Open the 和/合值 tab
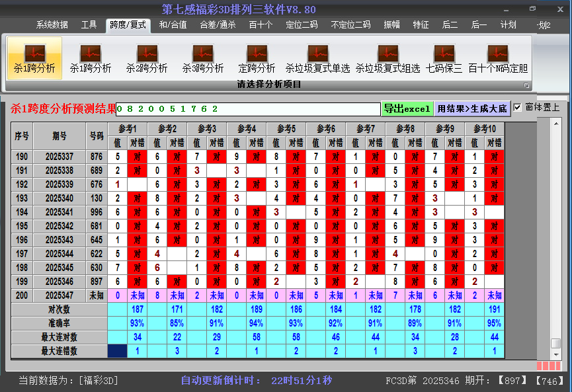This screenshot has width=572, height=392. [x=173, y=25]
